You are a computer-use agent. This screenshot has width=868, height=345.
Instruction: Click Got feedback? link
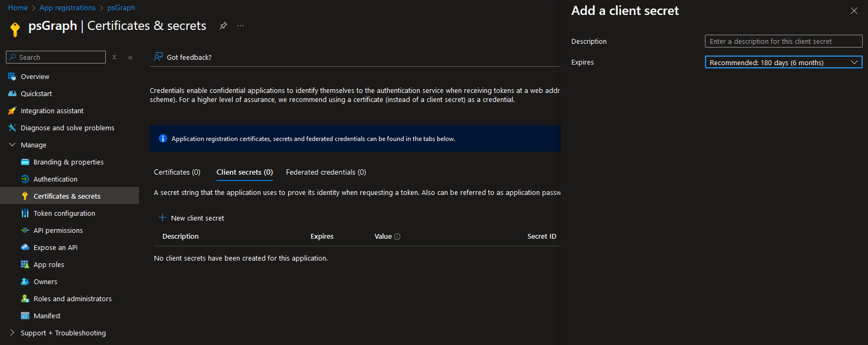[x=189, y=57]
